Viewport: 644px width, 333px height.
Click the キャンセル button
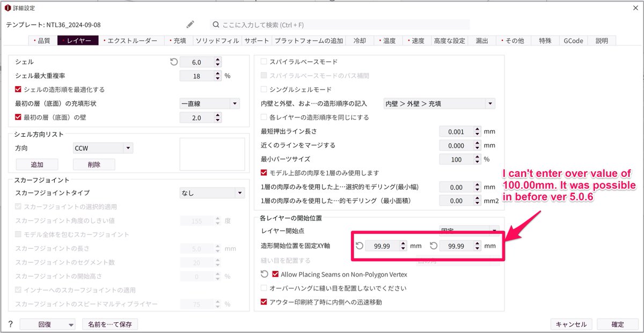coord(571,324)
